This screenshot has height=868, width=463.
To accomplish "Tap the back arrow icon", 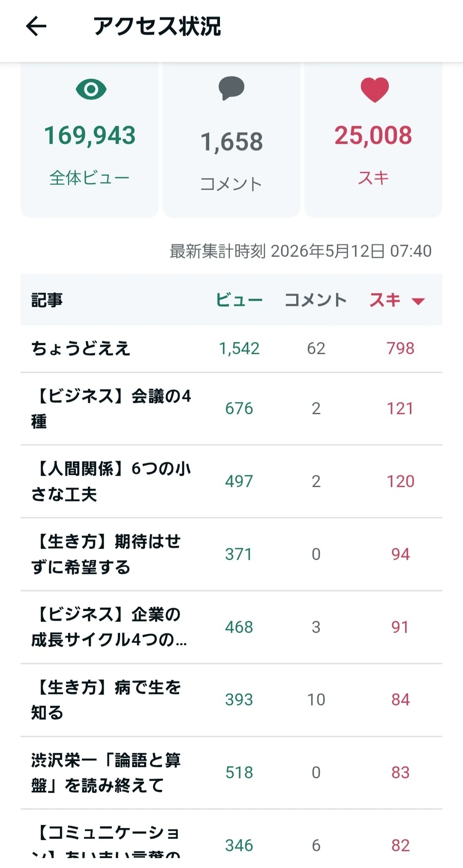I will point(36,27).
